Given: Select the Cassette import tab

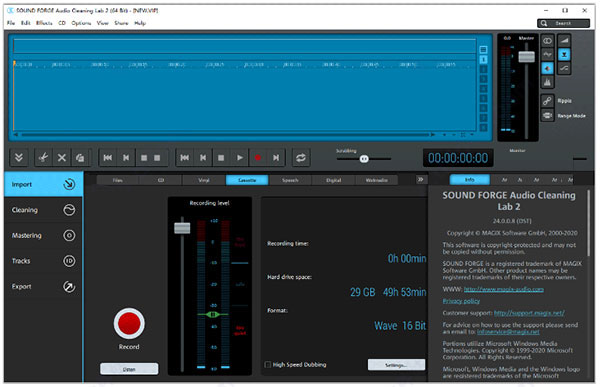Looking at the screenshot, I should (247, 180).
